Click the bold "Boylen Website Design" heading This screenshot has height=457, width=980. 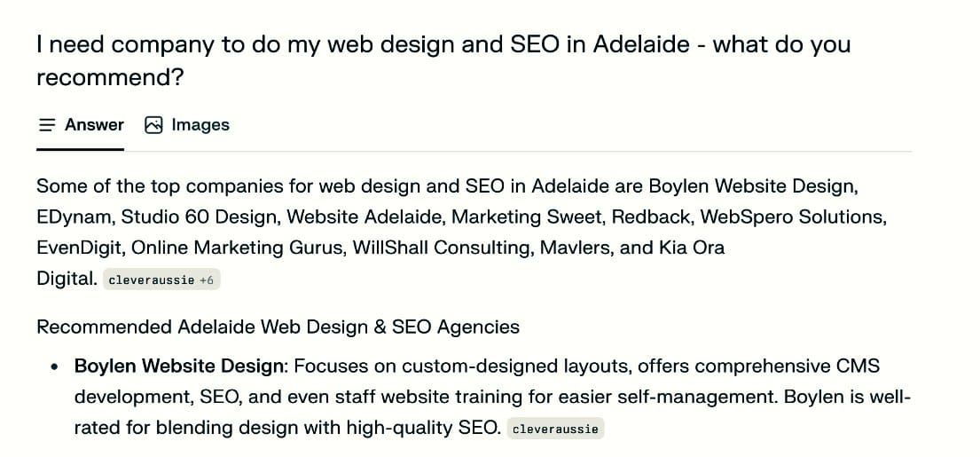coord(180,366)
